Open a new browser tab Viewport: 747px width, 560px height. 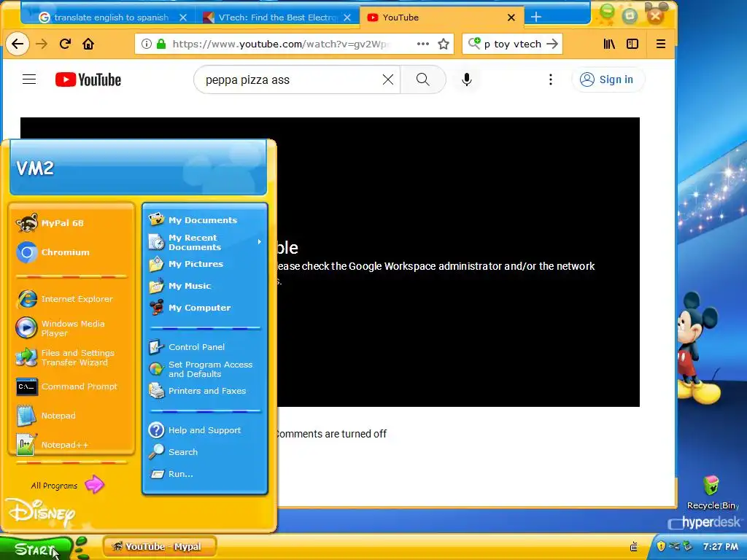(536, 17)
